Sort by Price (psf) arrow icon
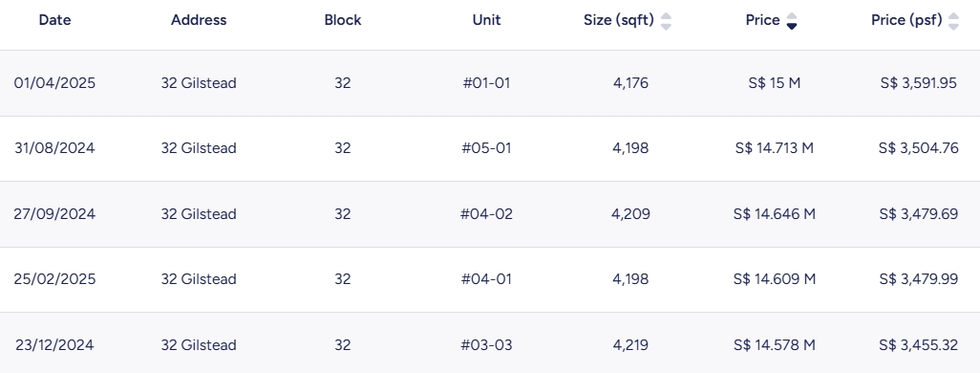 point(953,21)
